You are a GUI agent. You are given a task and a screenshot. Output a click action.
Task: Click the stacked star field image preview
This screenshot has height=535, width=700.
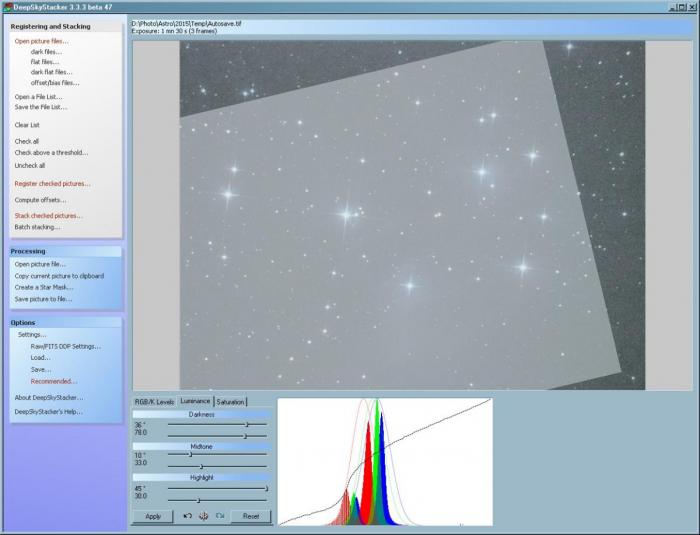point(412,215)
